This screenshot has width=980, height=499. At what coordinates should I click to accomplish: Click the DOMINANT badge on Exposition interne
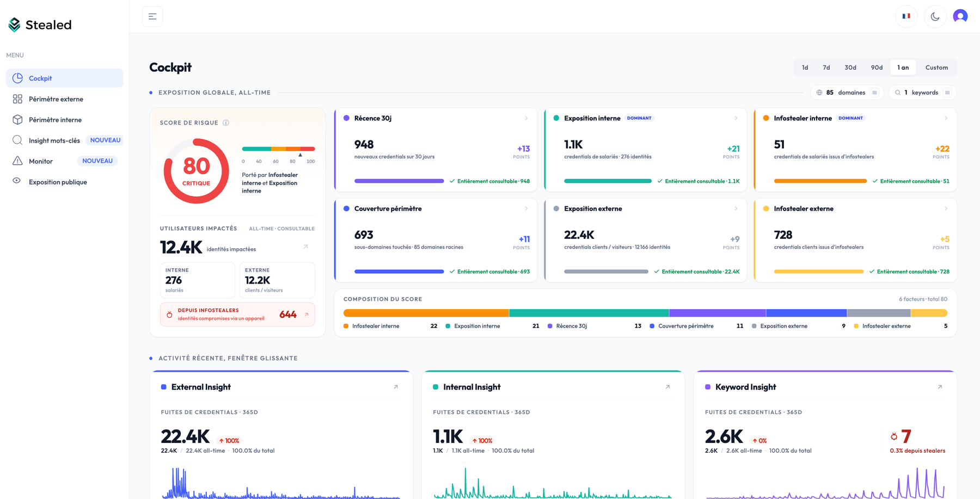(639, 118)
